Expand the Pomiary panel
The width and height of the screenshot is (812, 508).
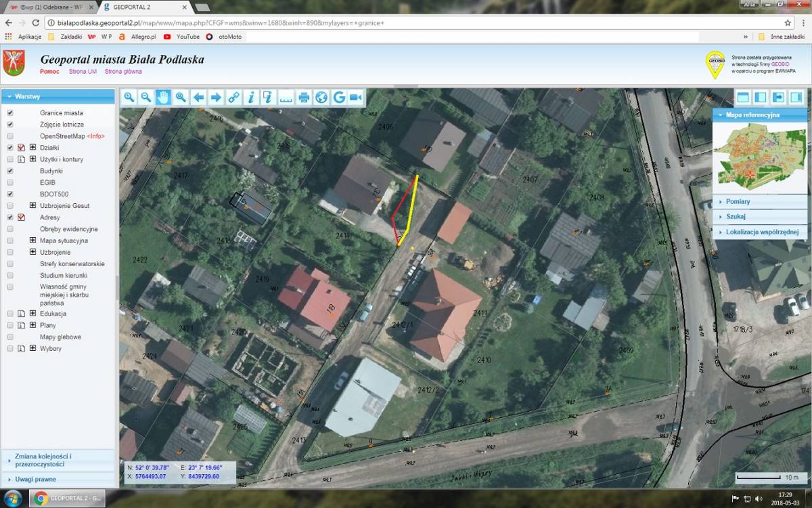[738, 202]
